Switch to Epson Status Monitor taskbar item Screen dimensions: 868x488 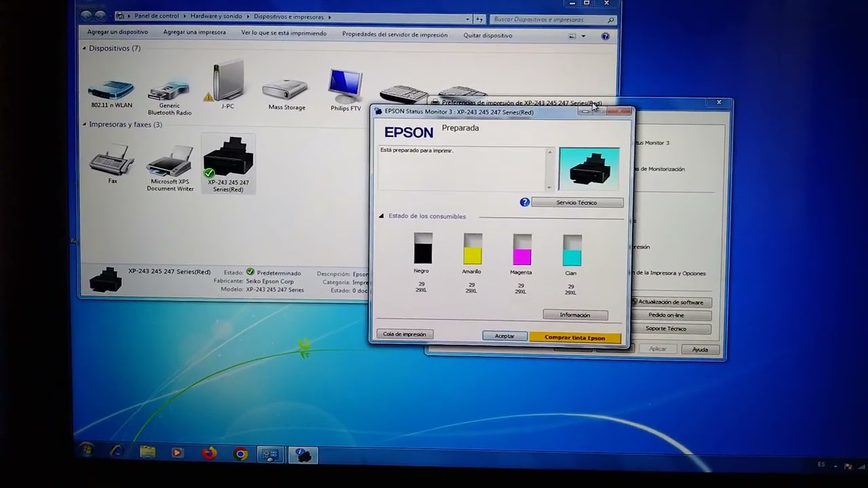pos(303,455)
